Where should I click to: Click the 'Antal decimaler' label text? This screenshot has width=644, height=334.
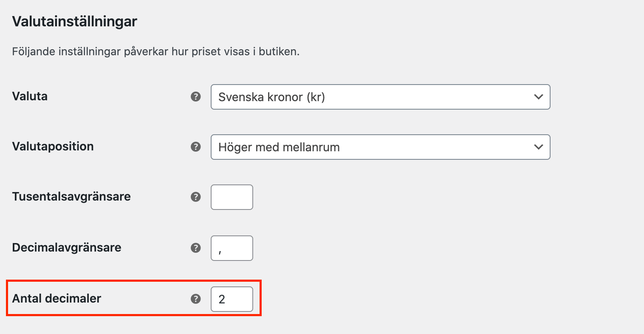tap(56, 298)
